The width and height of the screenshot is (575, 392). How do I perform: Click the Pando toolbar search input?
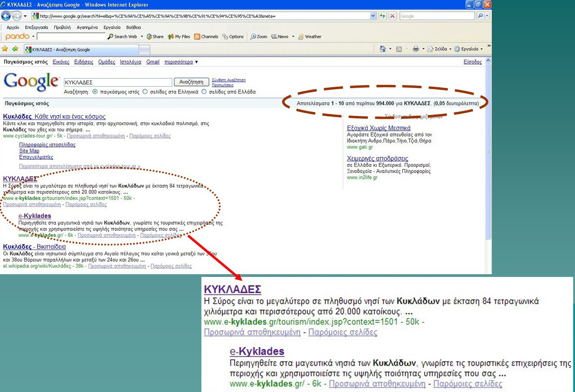[71, 36]
